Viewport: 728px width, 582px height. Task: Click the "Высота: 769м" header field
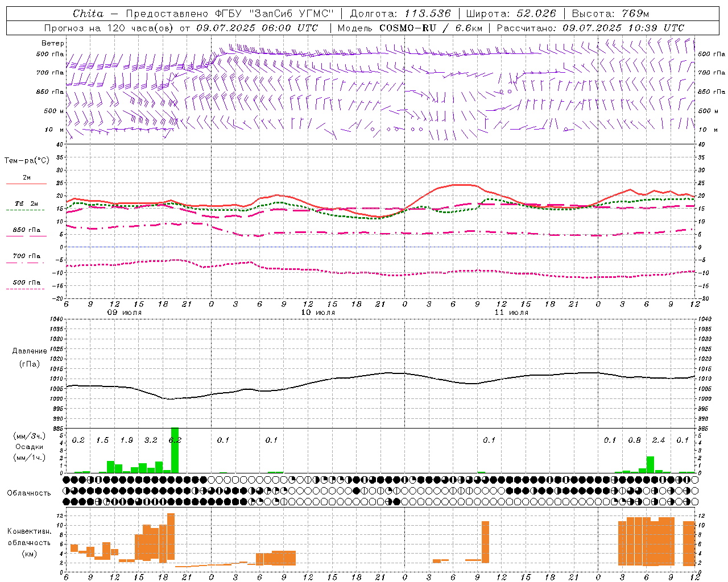click(610, 14)
